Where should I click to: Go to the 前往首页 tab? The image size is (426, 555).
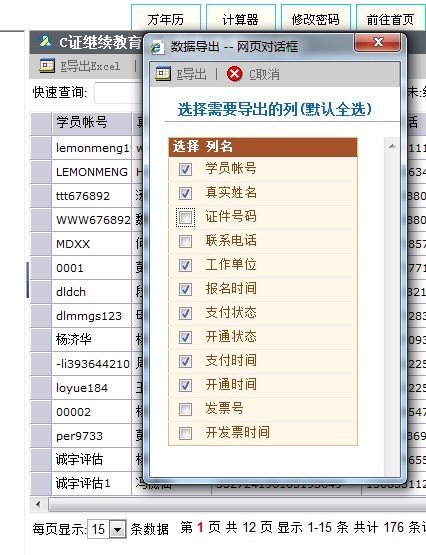(x=390, y=19)
